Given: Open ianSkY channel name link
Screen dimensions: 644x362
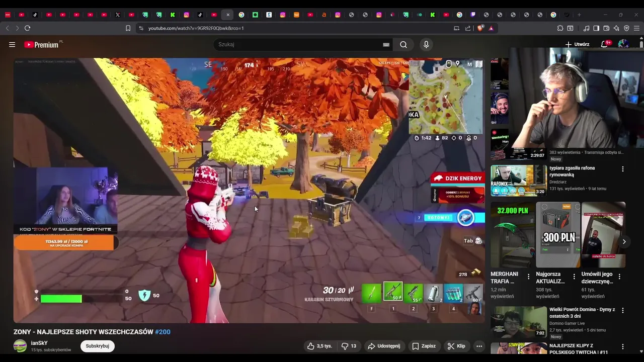Looking at the screenshot, I should (x=39, y=343).
